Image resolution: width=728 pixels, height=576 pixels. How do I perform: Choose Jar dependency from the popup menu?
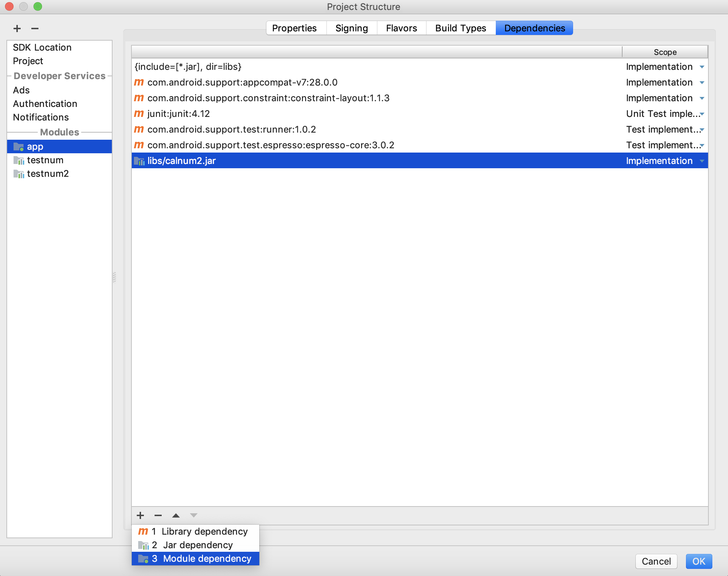click(196, 545)
